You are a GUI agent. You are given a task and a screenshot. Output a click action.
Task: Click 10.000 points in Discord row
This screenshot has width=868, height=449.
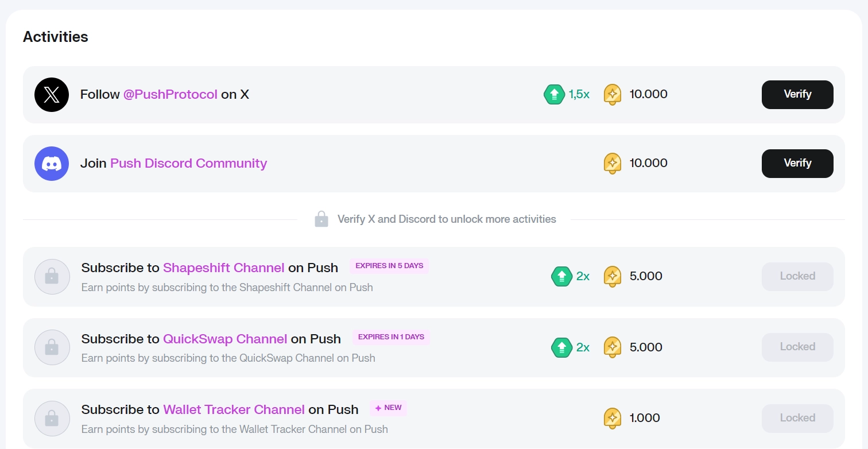click(649, 163)
